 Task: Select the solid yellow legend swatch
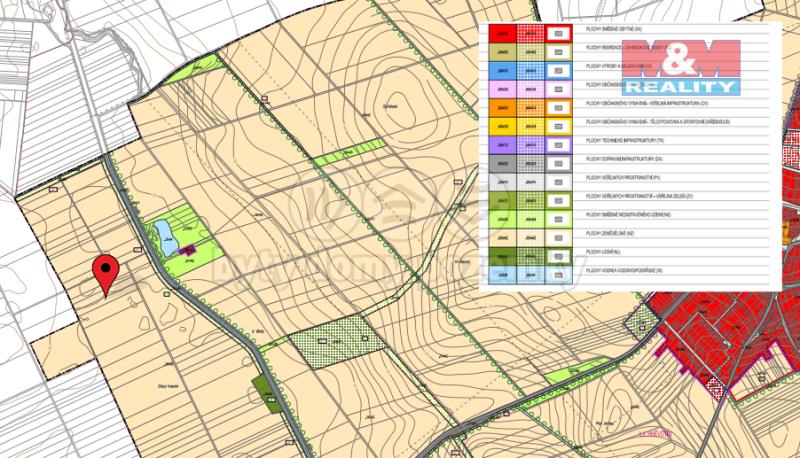[x=500, y=127]
